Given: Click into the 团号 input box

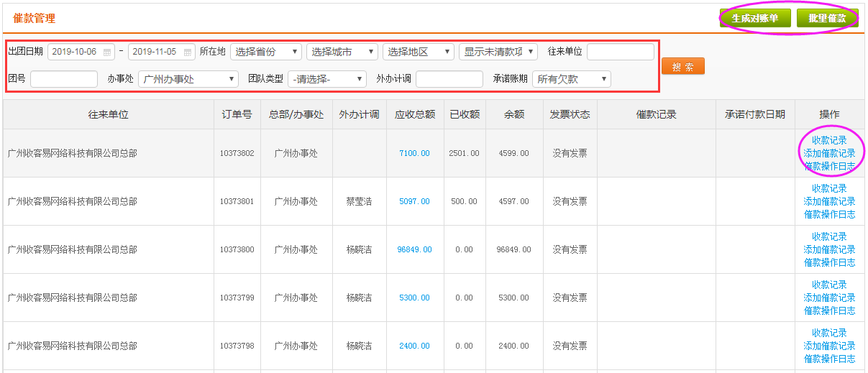Looking at the screenshot, I should point(63,79).
